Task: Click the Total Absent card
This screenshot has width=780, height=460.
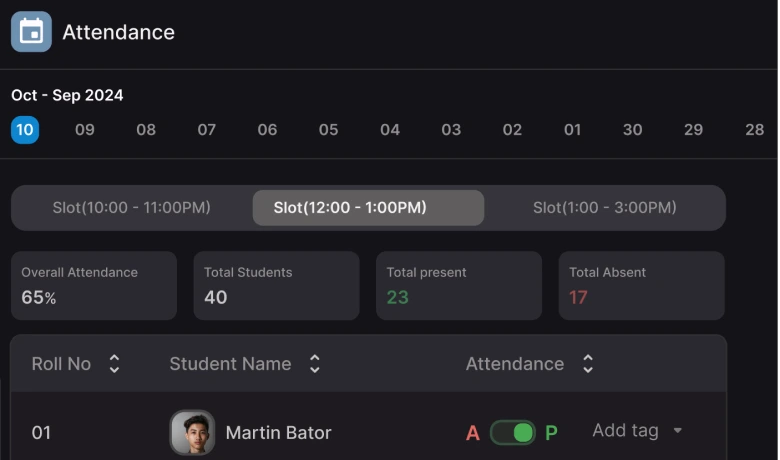Action: coord(641,285)
